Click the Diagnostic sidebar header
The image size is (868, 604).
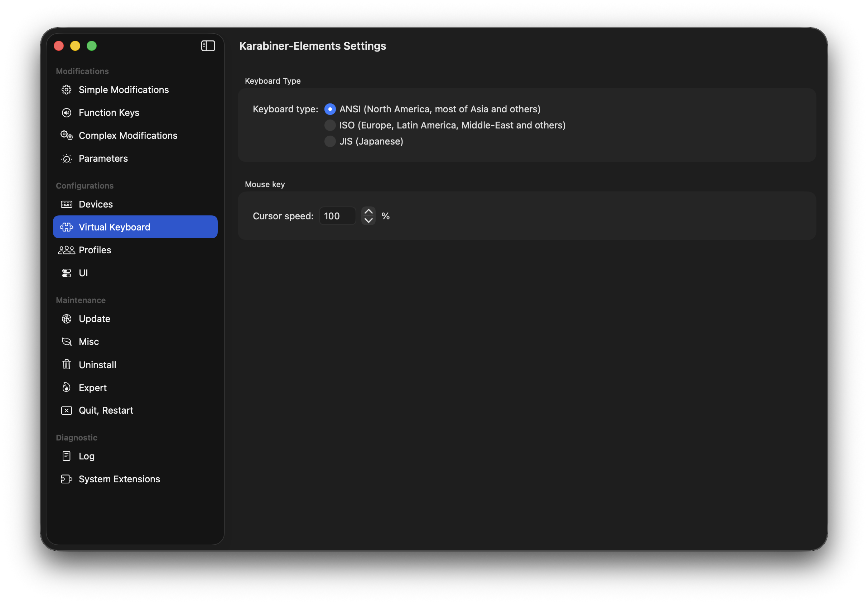[x=77, y=437]
